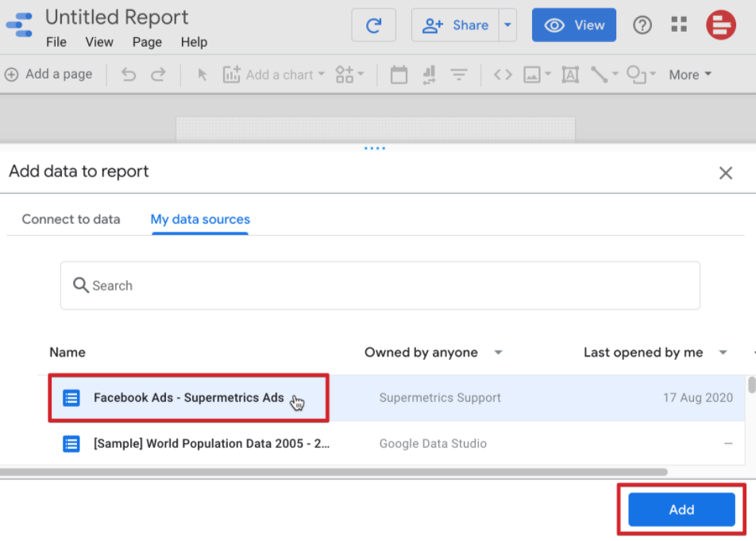
Task: Switch to the Connect to data tab
Action: [x=71, y=219]
